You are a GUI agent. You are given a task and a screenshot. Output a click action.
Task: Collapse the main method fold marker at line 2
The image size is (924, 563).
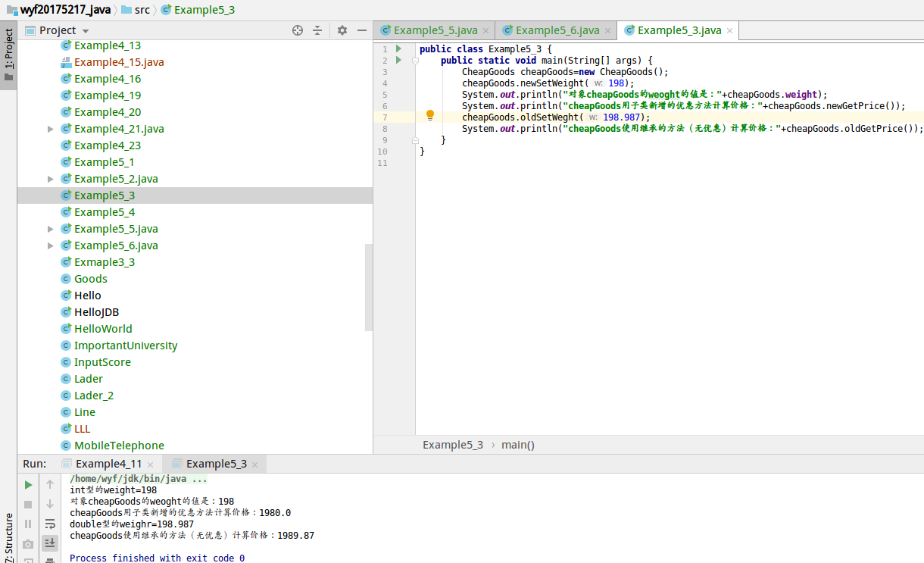coord(415,61)
